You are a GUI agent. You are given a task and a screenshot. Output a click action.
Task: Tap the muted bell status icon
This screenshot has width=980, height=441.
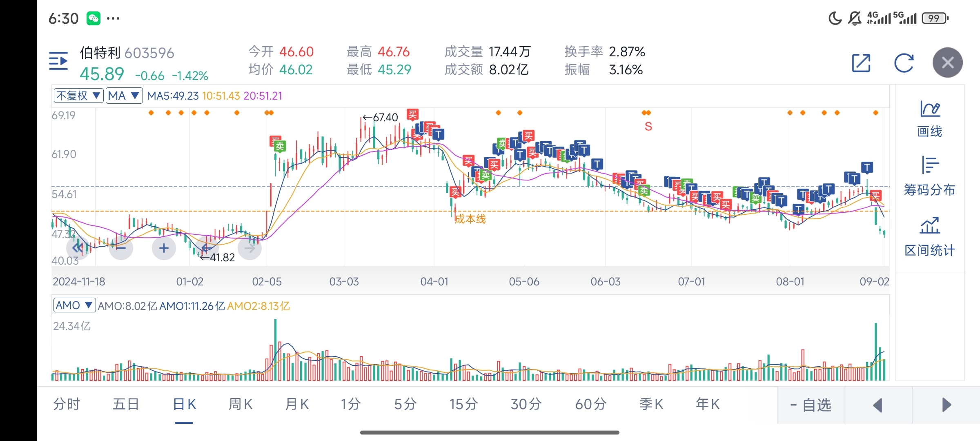click(x=854, y=18)
